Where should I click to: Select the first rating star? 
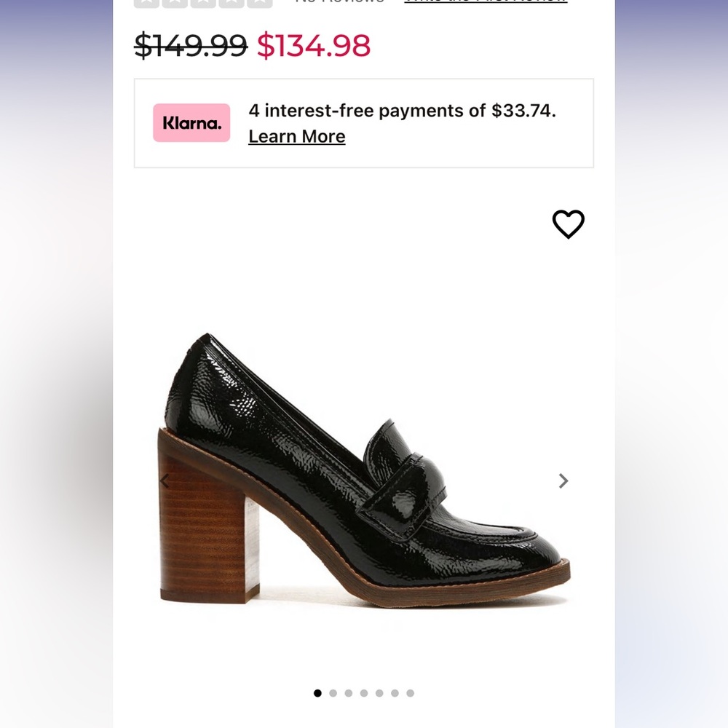[x=145, y=2]
